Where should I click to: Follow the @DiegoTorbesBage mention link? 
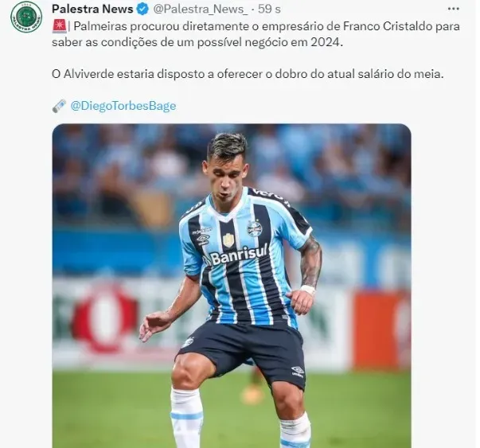(x=123, y=106)
